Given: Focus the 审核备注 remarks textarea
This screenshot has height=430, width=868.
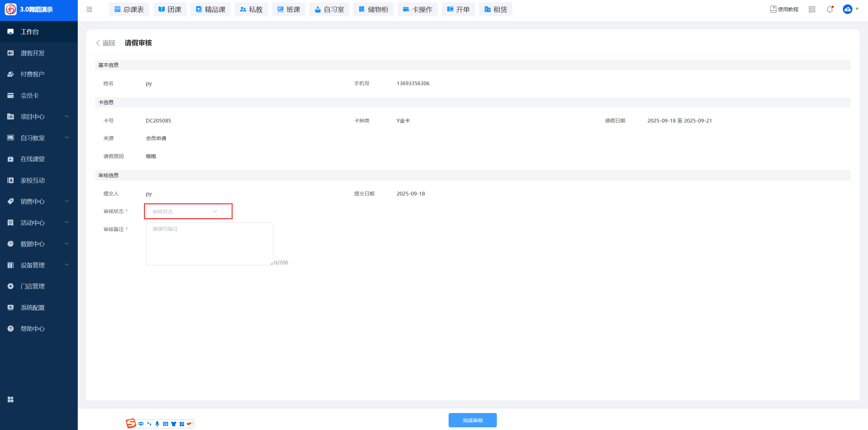Looking at the screenshot, I should click(210, 244).
